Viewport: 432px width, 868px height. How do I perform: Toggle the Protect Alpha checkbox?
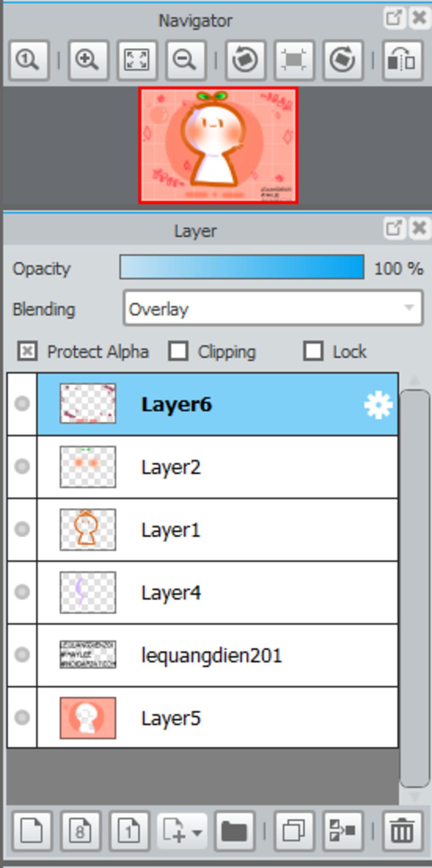click(27, 351)
